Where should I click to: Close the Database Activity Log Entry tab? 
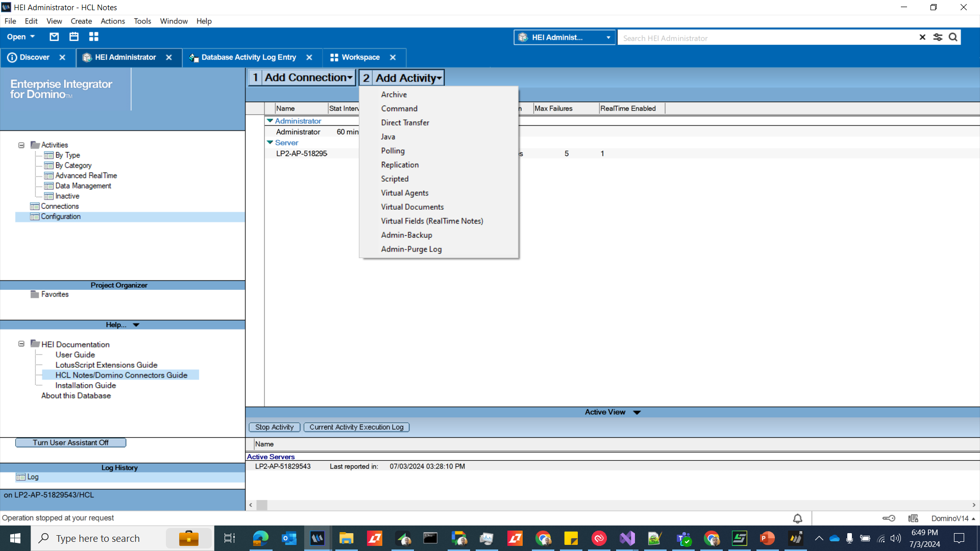pos(309,58)
